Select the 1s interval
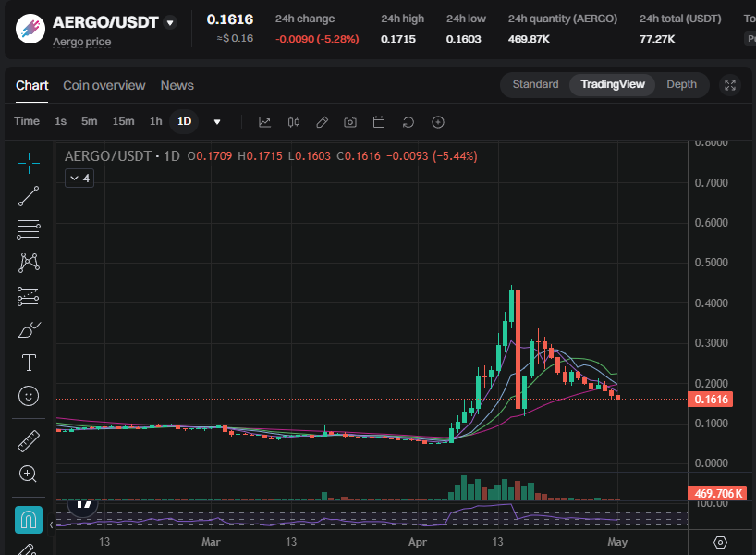 point(60,121)
